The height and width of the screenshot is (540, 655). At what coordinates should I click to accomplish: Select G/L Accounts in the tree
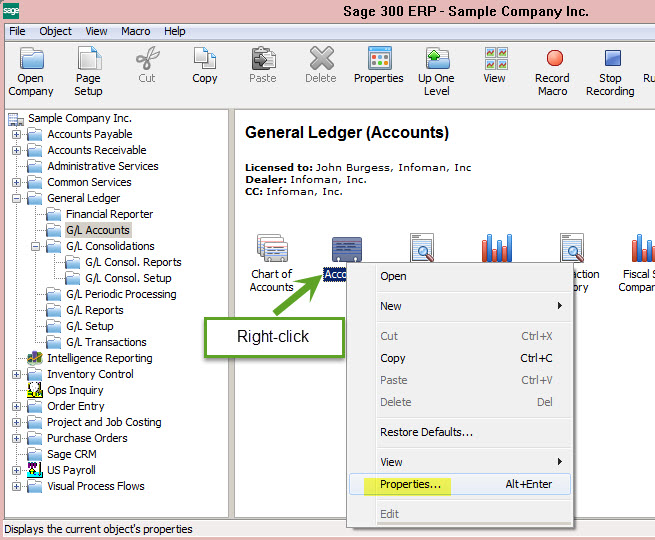click(x=98, y=230)
